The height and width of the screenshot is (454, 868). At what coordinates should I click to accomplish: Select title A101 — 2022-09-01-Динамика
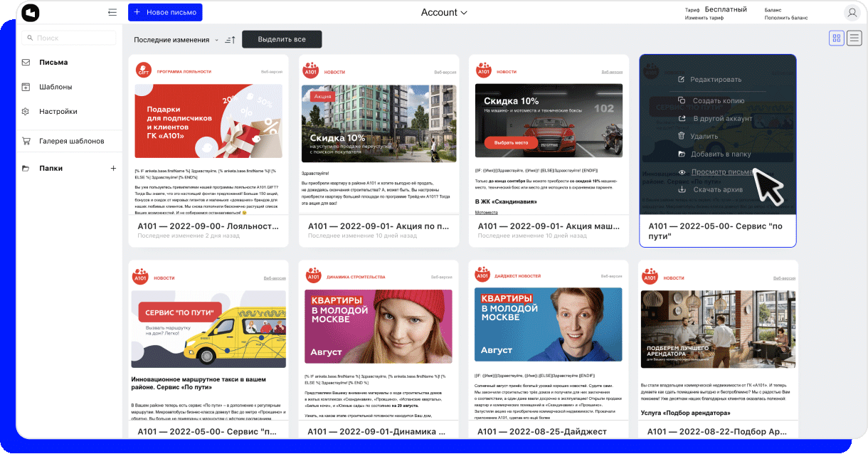378,431
